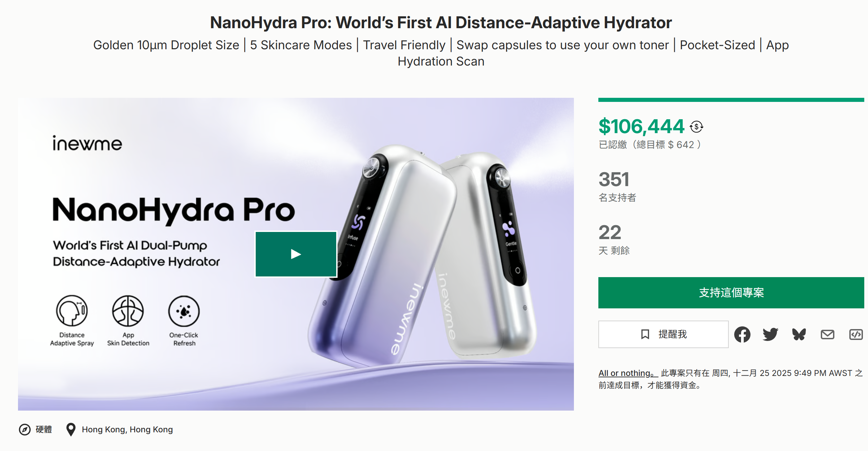Image resolution: width=868 pixels, height=451 pixels.
Task: Click the NanoHydra Pro page title
Action: tap(440, 22)
